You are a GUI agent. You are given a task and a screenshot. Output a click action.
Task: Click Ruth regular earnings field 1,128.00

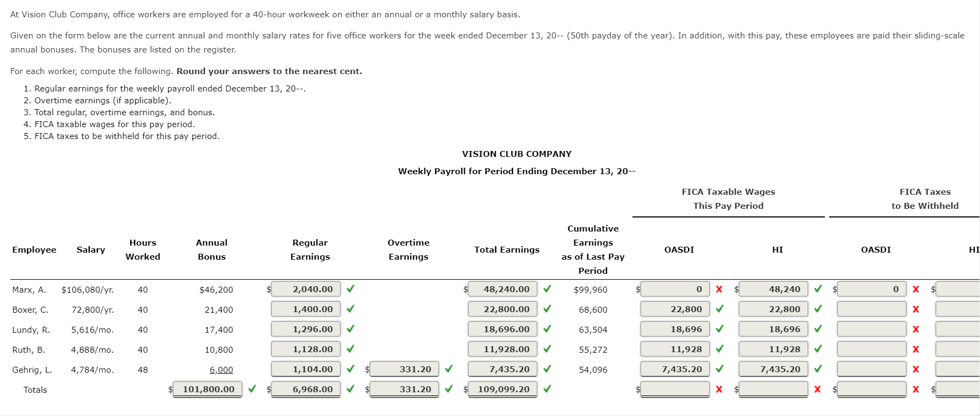[x=306, y=349]
